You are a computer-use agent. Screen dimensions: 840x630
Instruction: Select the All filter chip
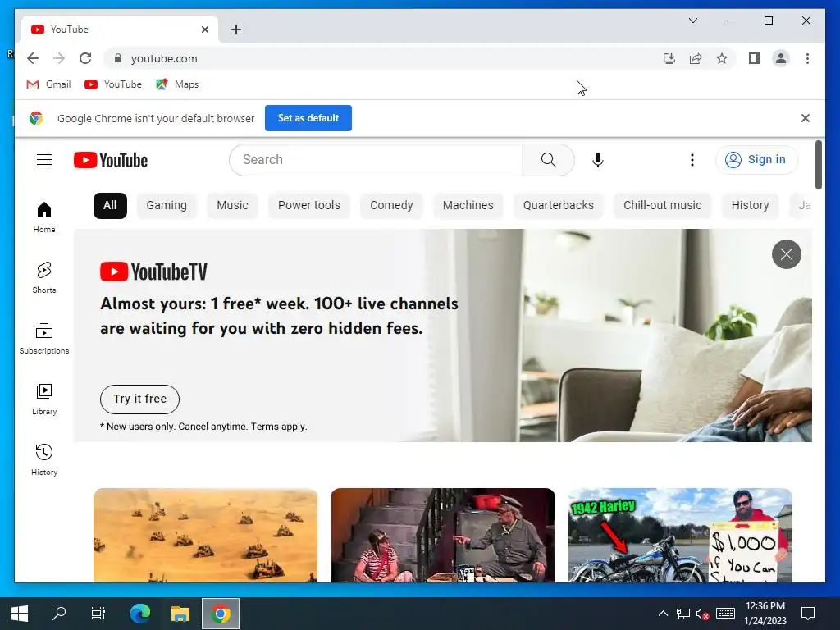coord(110,206)
